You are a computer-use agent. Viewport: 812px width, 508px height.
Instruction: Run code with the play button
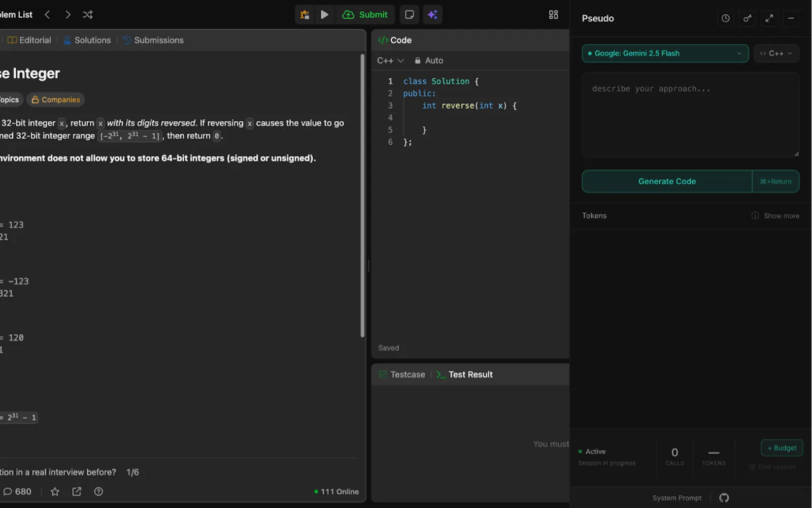[x=324, y=15]
